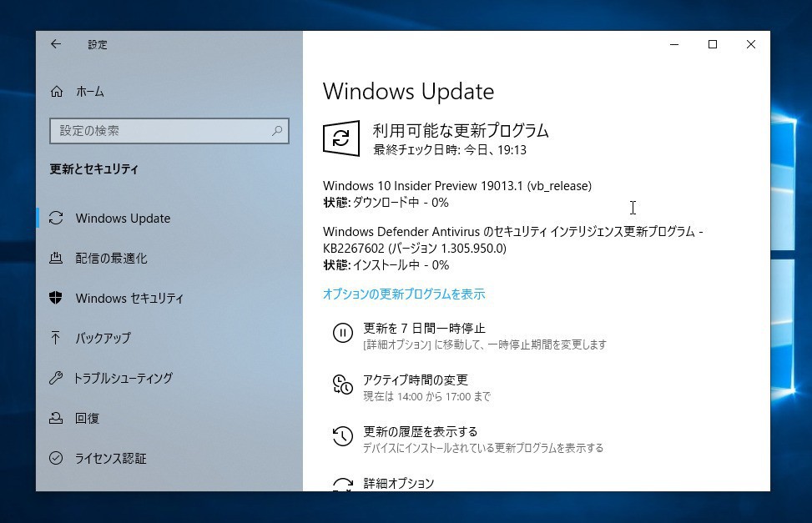Open 更新の履歴を表示する
Screen dimensions: 812x523
point(421,431)
